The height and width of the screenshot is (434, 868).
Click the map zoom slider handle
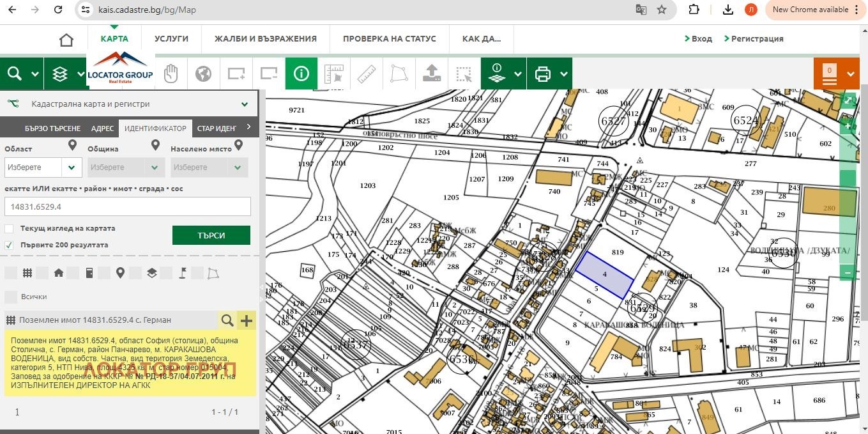(x=848, y=178)
